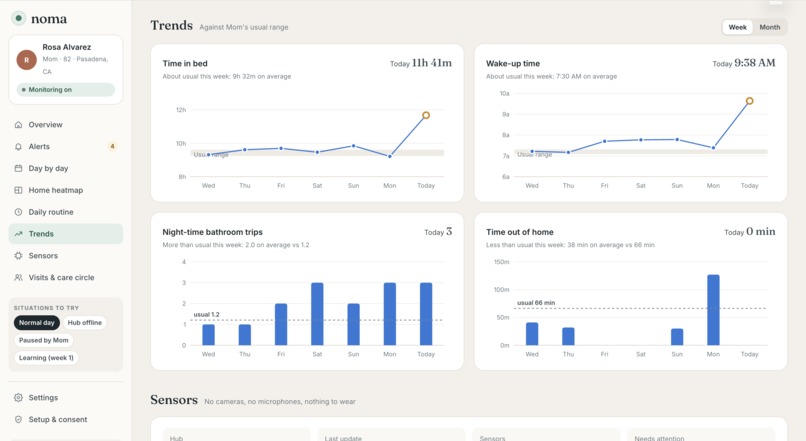Click the Time out of home title

(520, 232)
